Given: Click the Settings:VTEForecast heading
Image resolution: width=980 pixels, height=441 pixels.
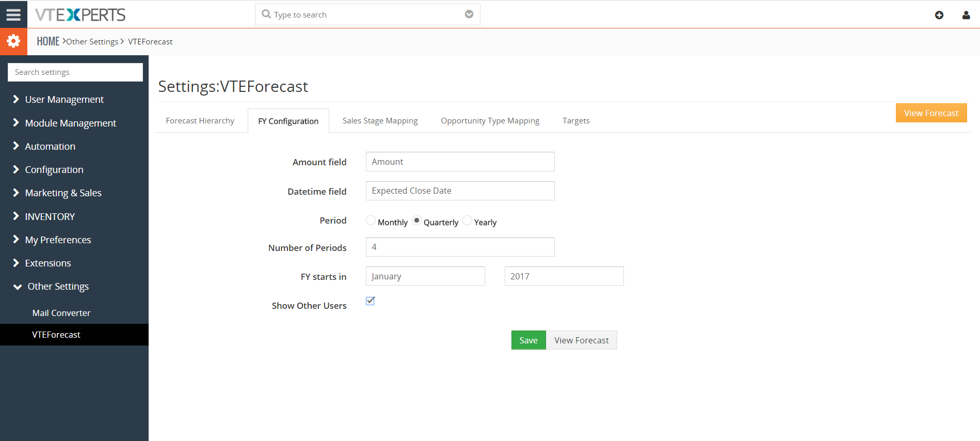Looking at the screenshot, I should pos(233,86).
